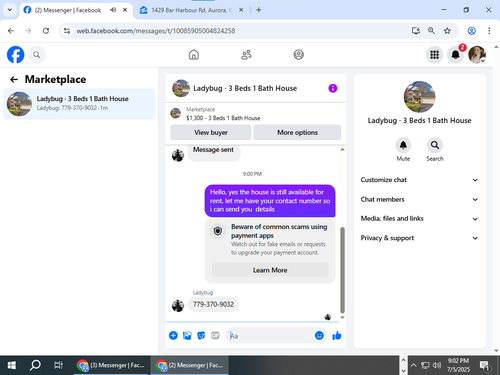Switch to the (3) Messenger taskbar window

(111, 365)
